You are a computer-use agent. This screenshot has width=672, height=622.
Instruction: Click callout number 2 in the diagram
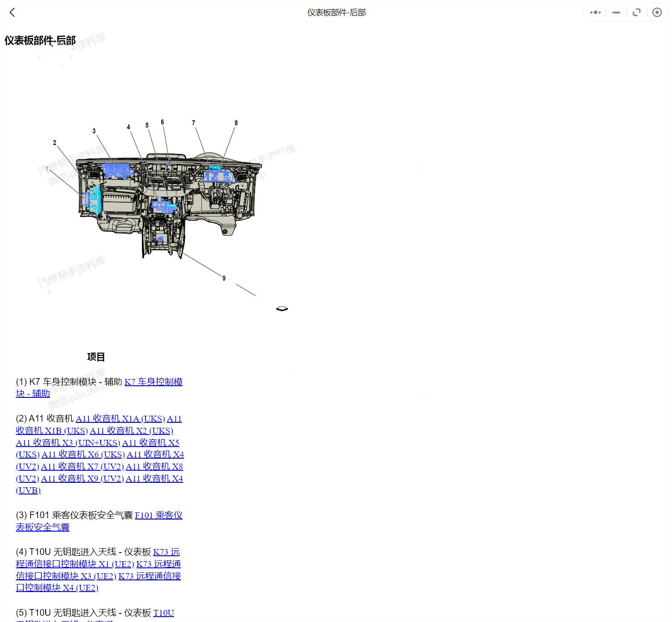point(55,143)
